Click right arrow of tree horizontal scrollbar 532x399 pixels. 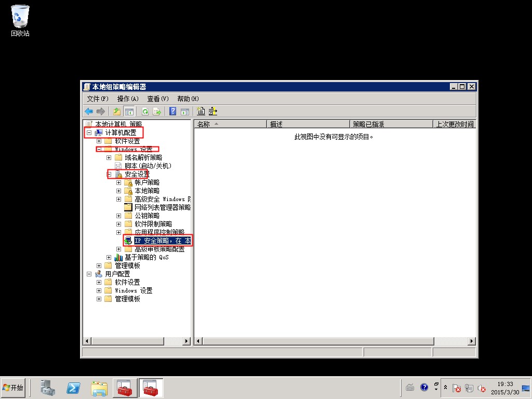187,341
